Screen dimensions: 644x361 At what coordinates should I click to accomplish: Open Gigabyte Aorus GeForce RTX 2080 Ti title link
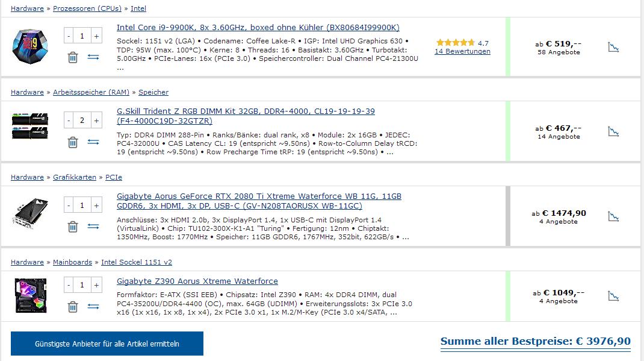pyautogui.click(x=259, y=201)
